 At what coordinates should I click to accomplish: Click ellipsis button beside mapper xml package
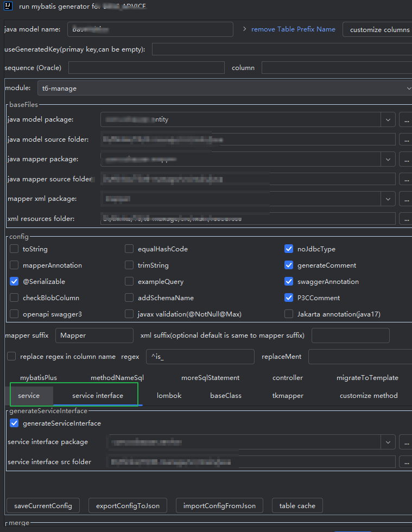[406, 199]
